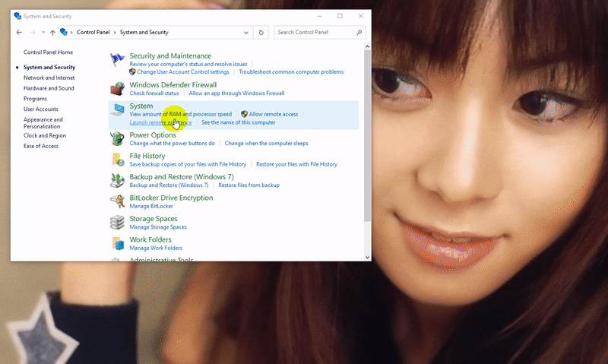Screen dimensions: 608x364
Task: Click the Storage Spaces drives icon
Action: pyautogui.click(x=117, y=222)
